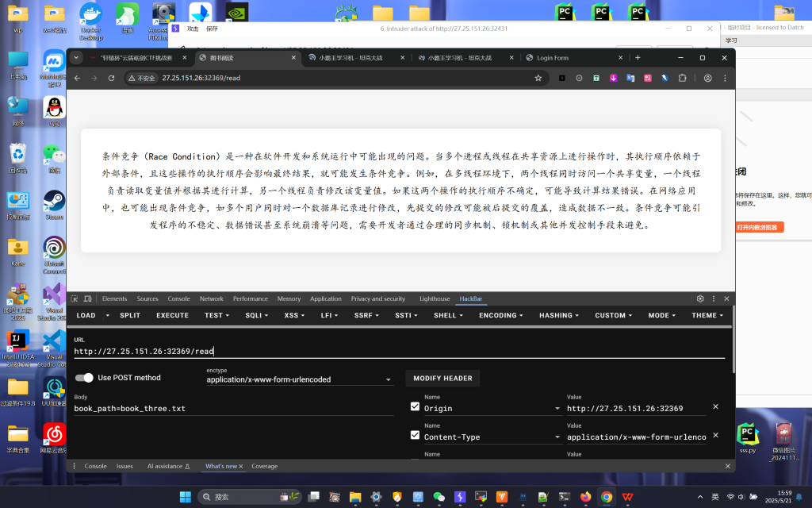This screenshot has height=508, width=812.
Task: Click into the Body input field
Action: coord(234,409)
